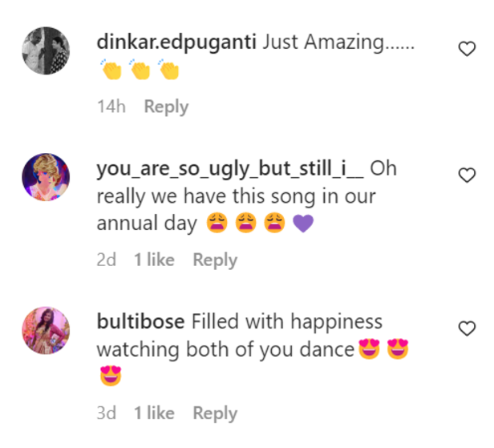Visit you_are_so_ugly_but_still_i__ profile via username
Image resolution: width=494 pixels, height=448 pixels.
point(230,169)
